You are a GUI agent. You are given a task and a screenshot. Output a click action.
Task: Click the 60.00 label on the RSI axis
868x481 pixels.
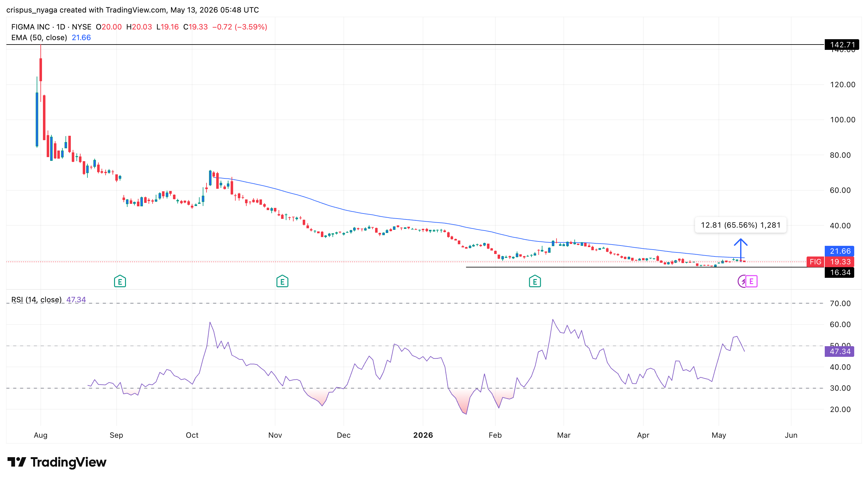840,324
